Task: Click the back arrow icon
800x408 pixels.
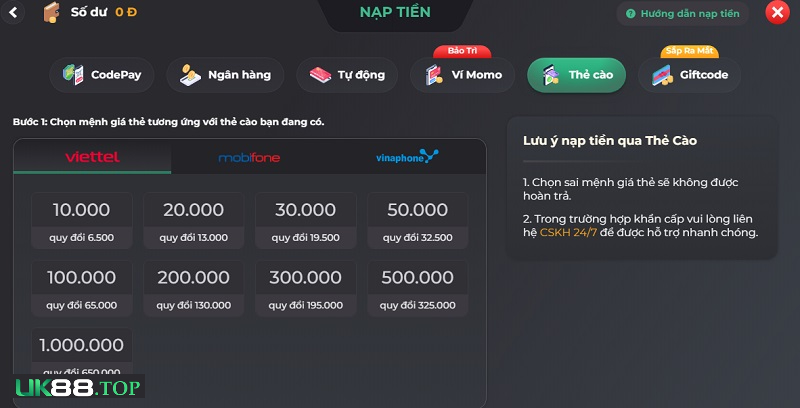Action: tap(13, 12)
